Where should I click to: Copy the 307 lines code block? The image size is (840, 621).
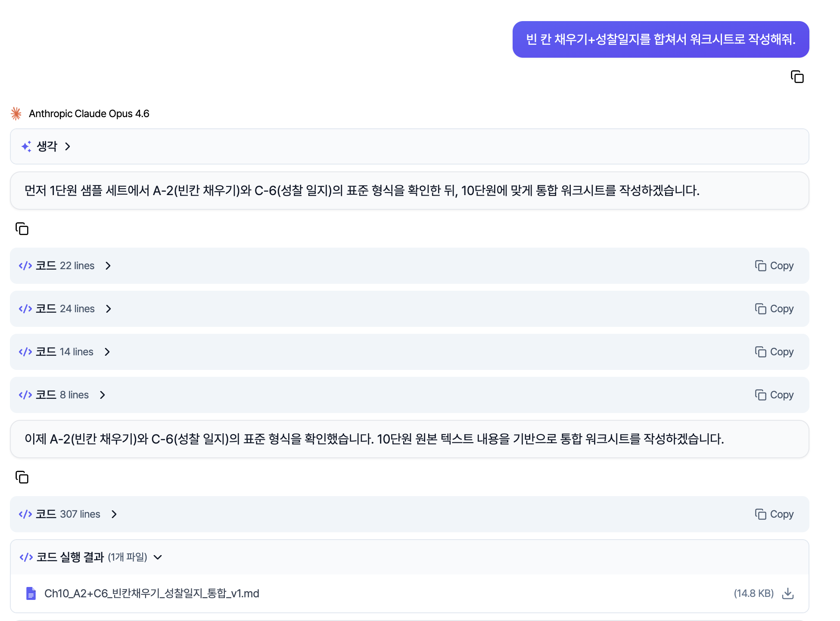coord(774,514)
